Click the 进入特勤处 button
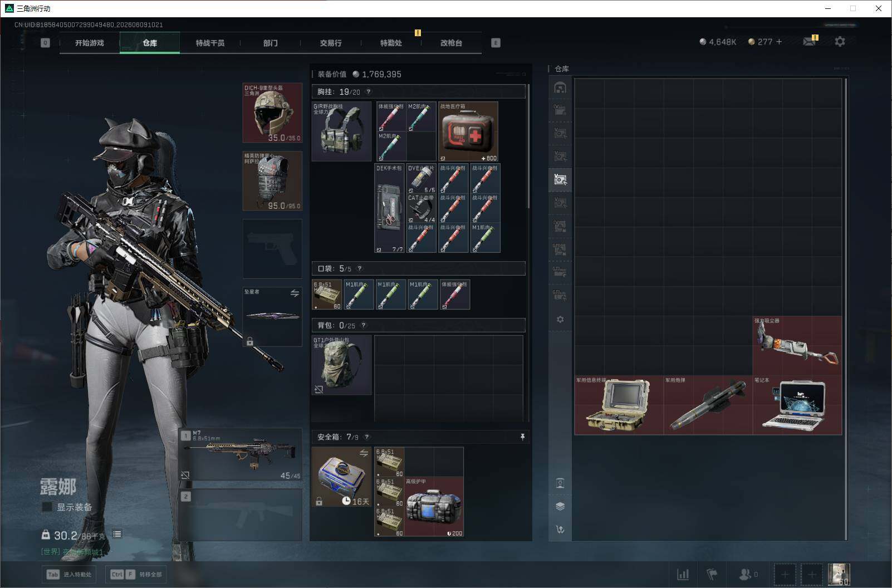 [69, 574]
